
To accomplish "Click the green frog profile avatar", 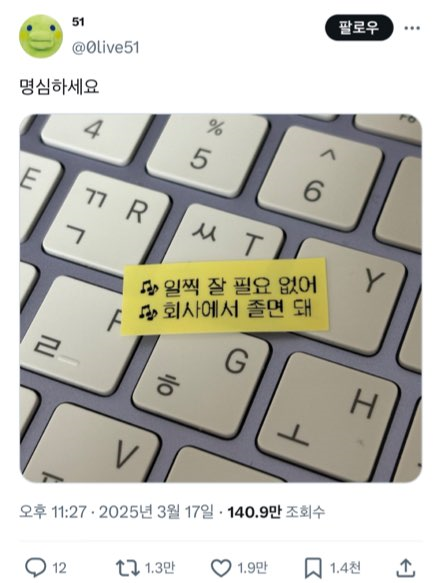I will [41, 36].
